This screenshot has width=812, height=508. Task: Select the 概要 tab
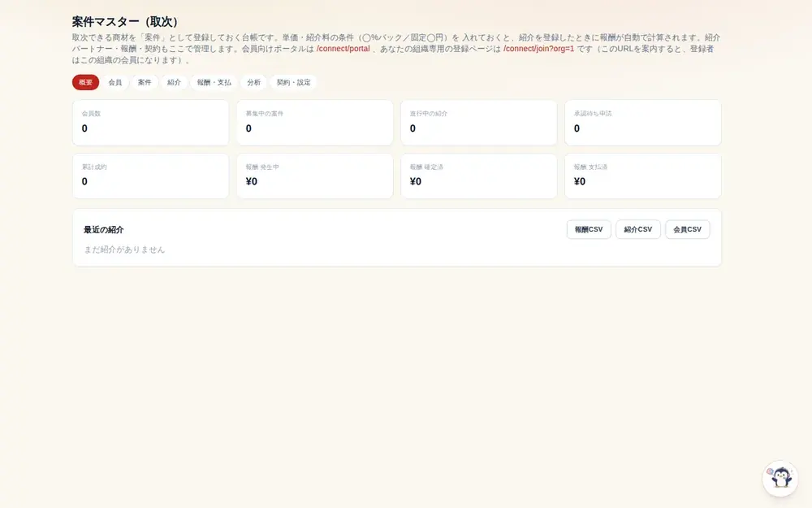coord(85,82)
